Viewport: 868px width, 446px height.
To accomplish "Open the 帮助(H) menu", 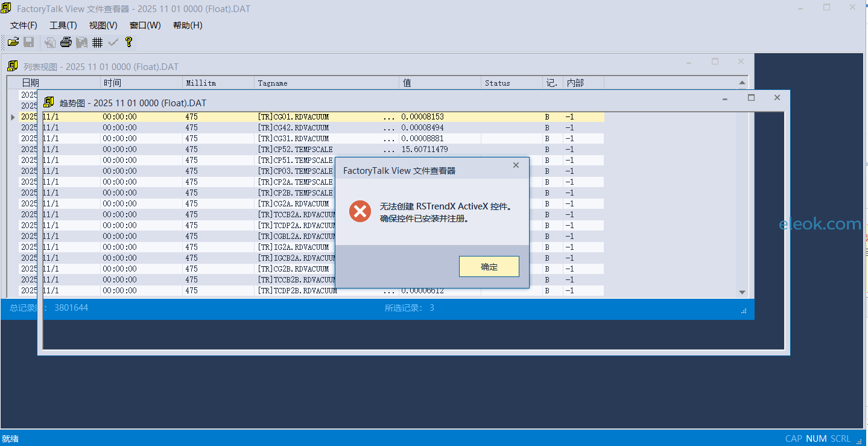I will 188,25.
